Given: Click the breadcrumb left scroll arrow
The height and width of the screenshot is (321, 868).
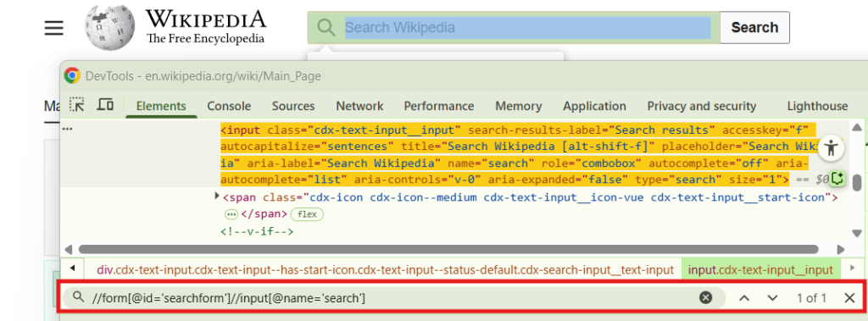Looking at the screenshot, I should (73, 269).
